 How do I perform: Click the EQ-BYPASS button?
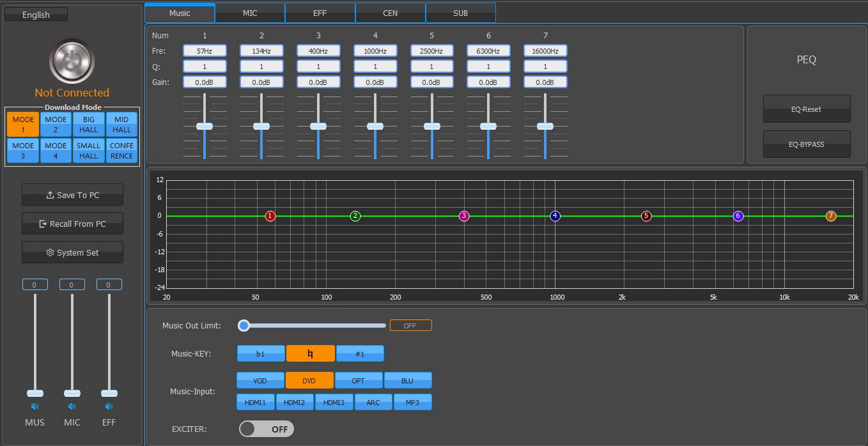(x=807, y=144)
